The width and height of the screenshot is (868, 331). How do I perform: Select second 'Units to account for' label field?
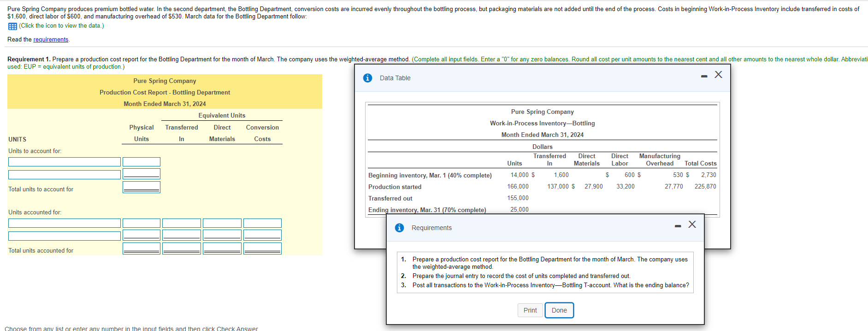coord(65,175)
